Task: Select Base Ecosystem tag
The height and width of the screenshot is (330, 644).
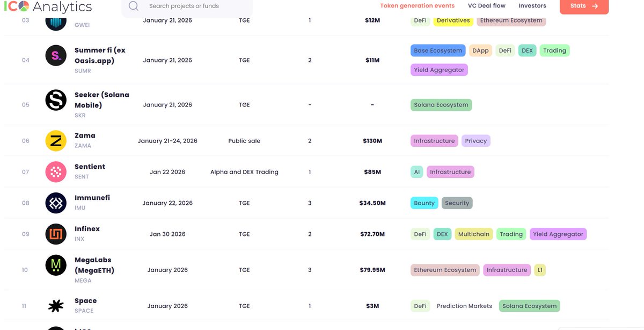Action: point(438,51)
